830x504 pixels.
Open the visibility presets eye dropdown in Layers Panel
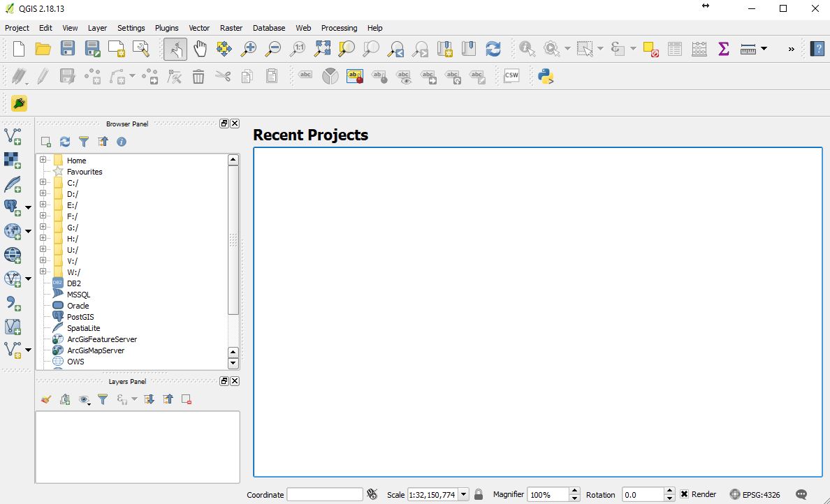coord(84,400)
